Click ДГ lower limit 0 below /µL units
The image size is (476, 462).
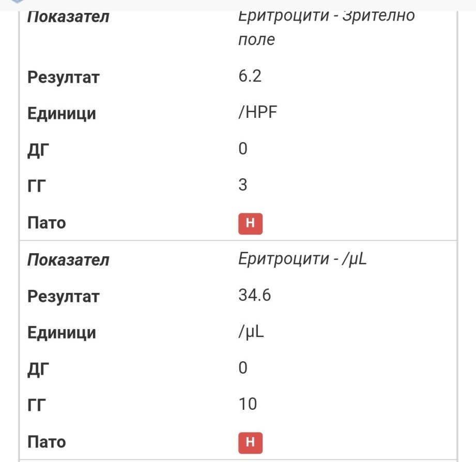pyautogui.click(x=243, y=368)
